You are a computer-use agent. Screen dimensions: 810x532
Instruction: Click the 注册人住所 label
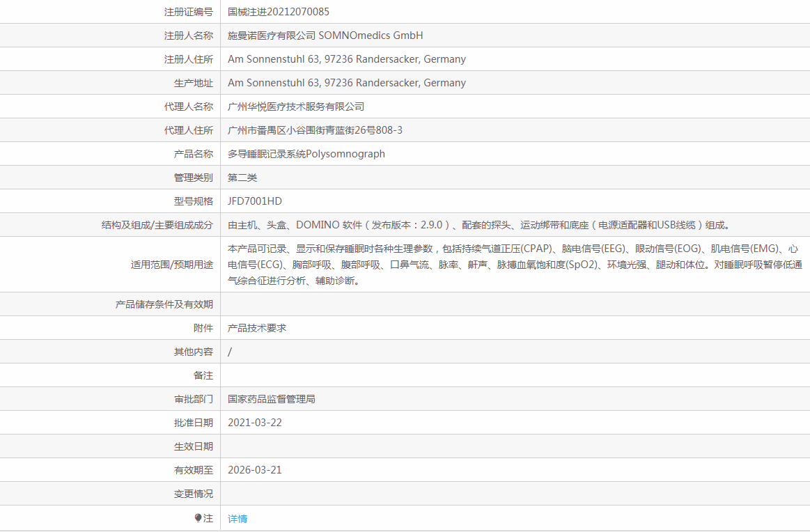tap(189, 59)
